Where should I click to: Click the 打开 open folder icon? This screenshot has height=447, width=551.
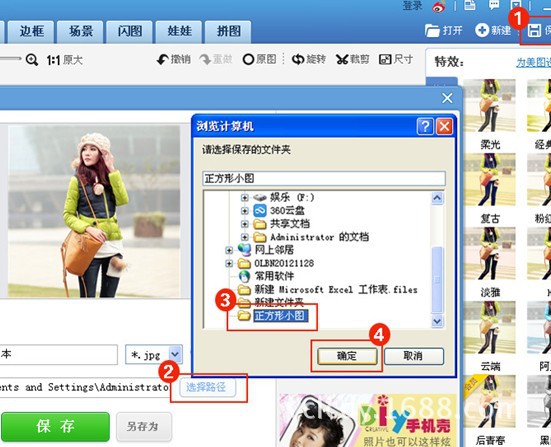click(x=432, y=31)
